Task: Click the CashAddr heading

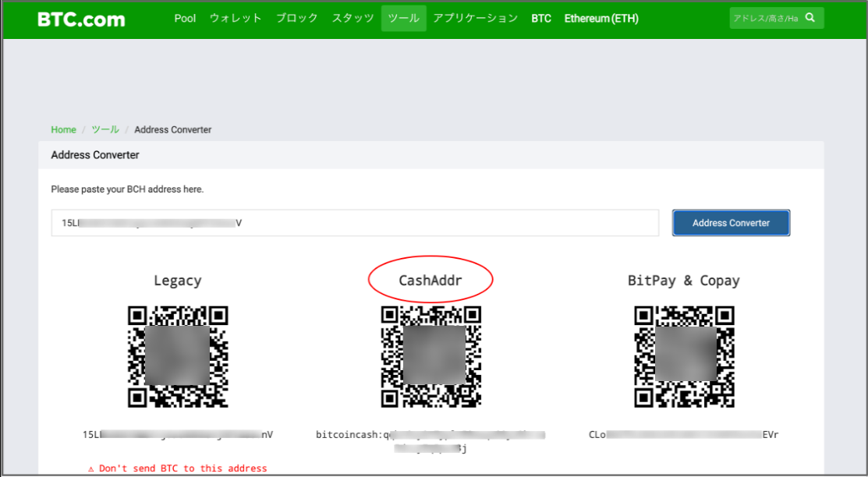Action: [430, 281]
